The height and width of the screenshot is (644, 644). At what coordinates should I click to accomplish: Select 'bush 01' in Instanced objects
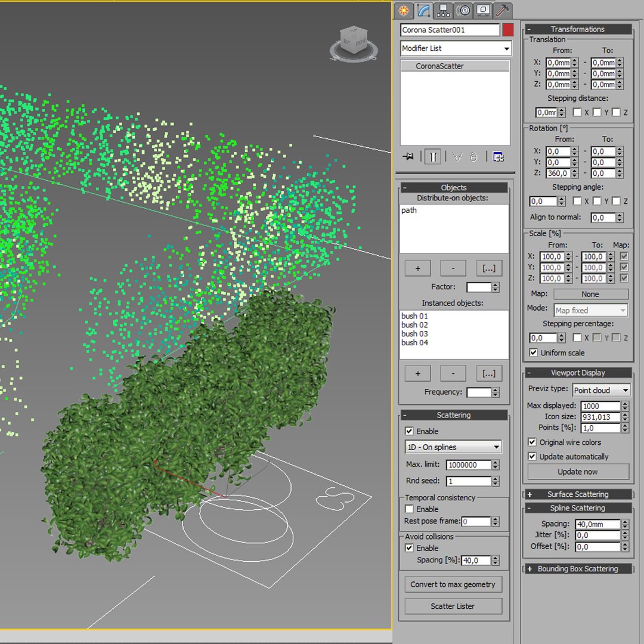pos(414,316)
